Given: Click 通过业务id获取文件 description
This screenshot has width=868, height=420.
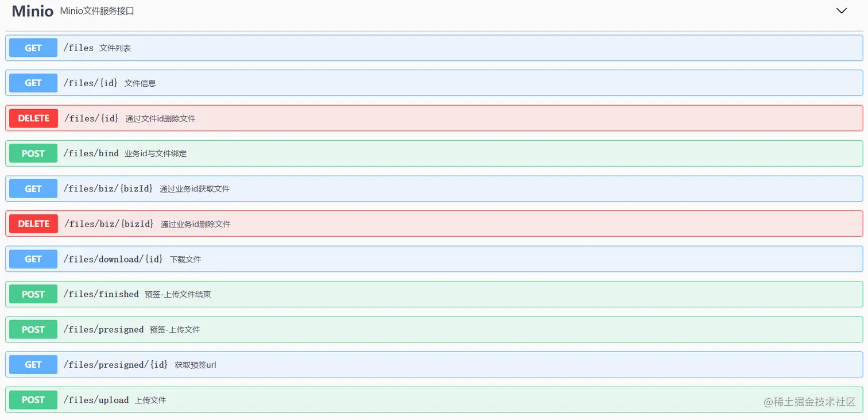Looking at the screenshot, I should (x=195, y=189).
